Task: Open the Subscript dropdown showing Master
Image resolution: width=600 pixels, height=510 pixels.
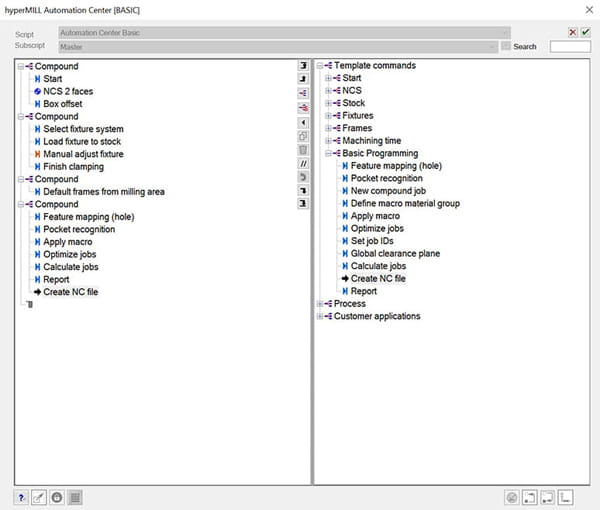Action: (x=278, y=47)
